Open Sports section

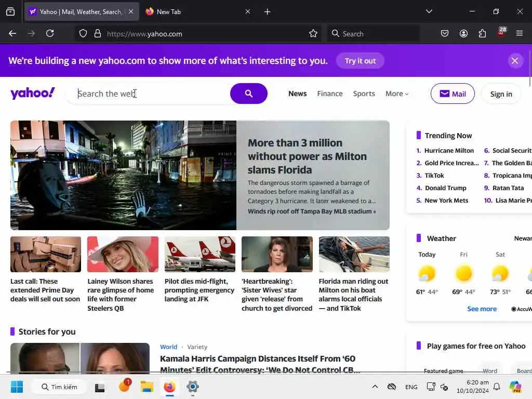(x=364, y=94)
